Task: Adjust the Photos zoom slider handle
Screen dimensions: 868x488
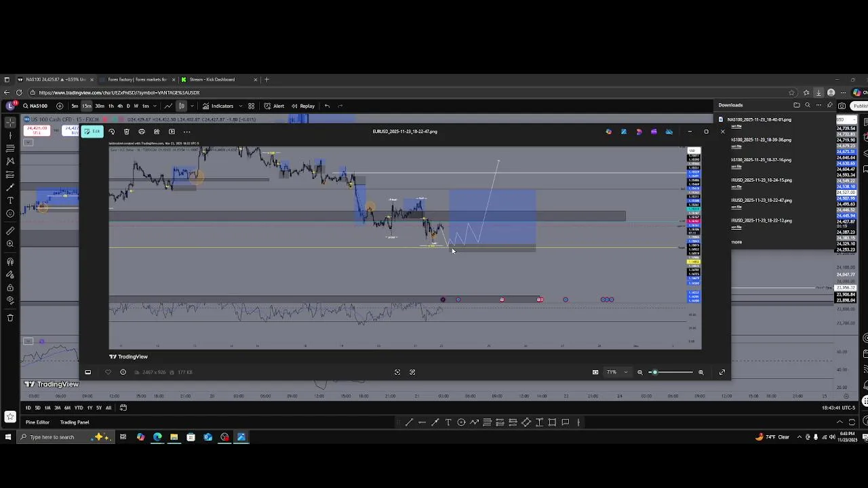Action: click(654, 372)
